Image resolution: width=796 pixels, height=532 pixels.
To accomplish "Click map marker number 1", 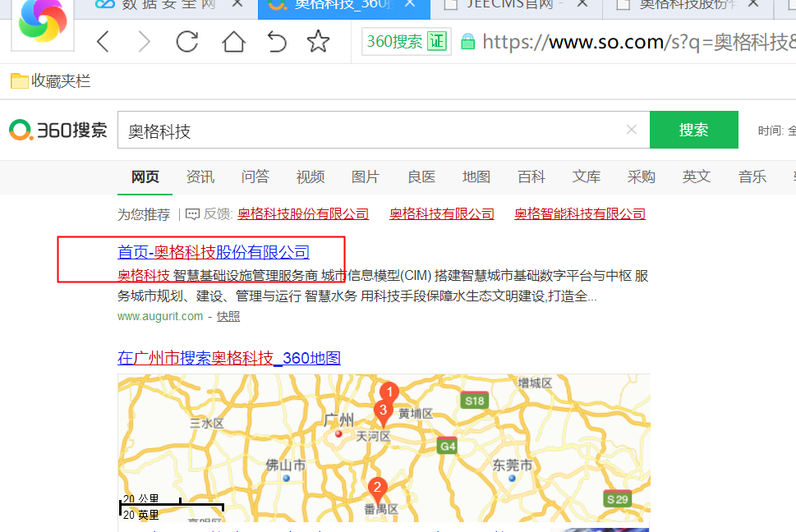I will tap(389, 392).
